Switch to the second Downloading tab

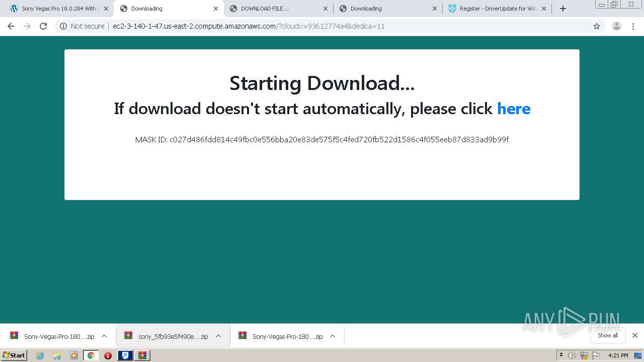point(387,9)
